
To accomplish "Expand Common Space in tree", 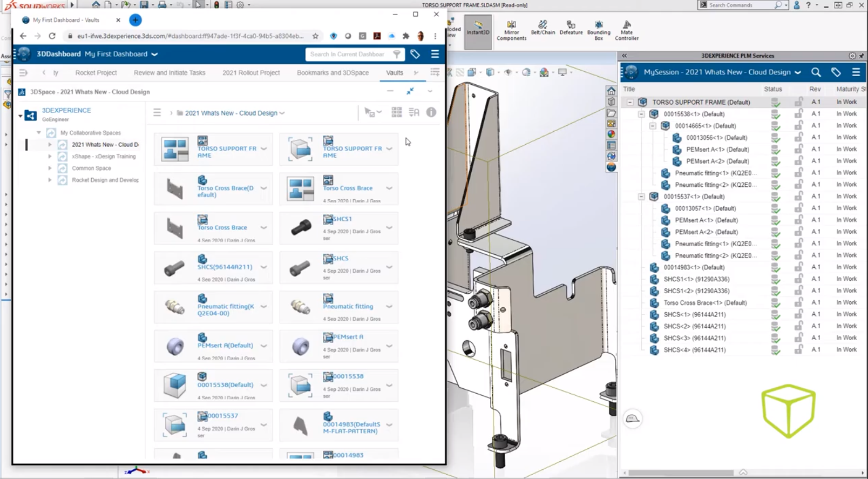I will (x=50, y=168).
